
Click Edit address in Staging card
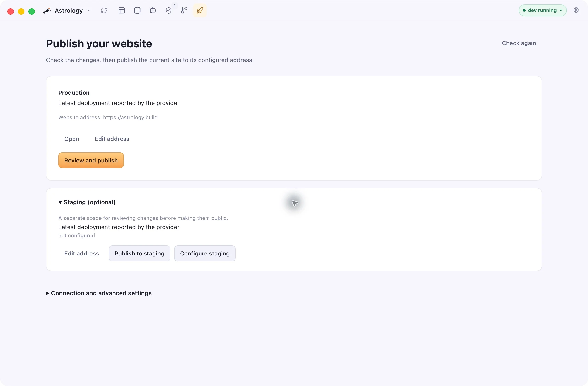pyautogui.click(x=82, y=254)
